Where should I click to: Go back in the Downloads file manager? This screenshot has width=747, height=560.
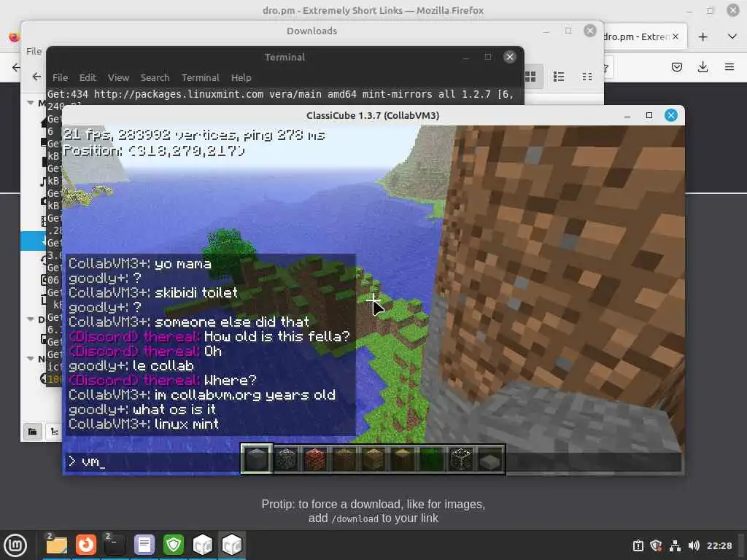click(36, 76)
